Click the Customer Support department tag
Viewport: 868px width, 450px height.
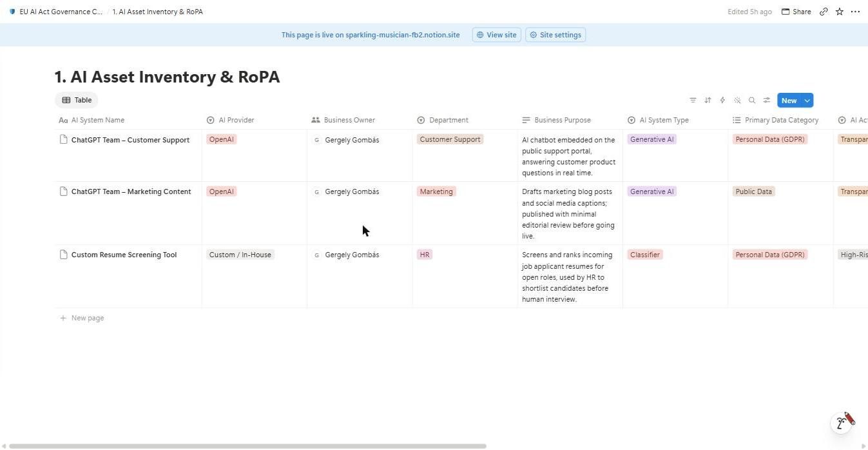click(x=450, y=139)
